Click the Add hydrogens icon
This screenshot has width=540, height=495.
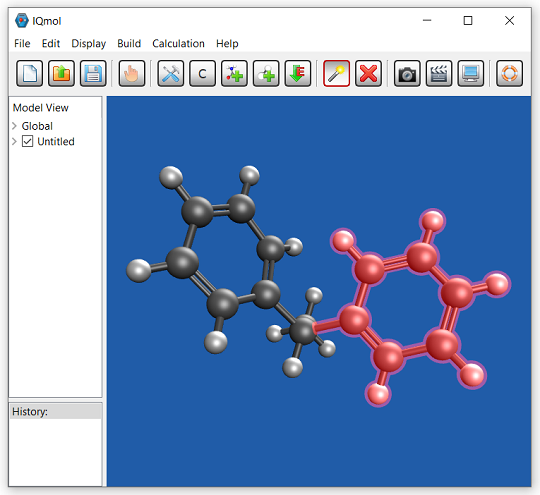click(x=266, y=73)
